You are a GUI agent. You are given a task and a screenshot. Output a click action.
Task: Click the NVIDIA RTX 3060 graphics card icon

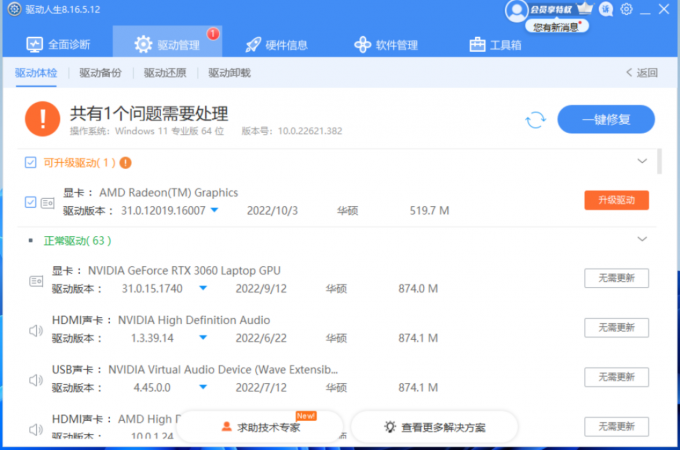click(36, 281)
